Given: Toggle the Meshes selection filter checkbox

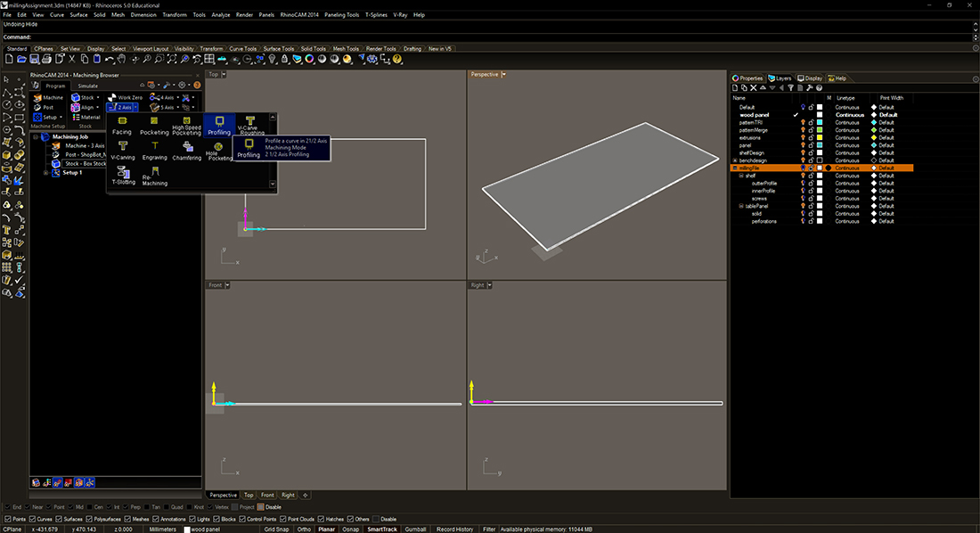Looking at the screenshot, I should tap(127, 520).
